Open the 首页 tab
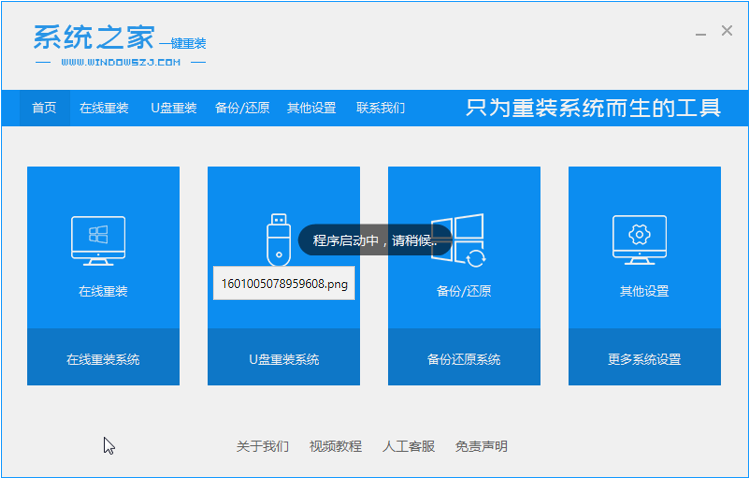The height and width of the screenshot is (479, 750). (x=44, y=108)
